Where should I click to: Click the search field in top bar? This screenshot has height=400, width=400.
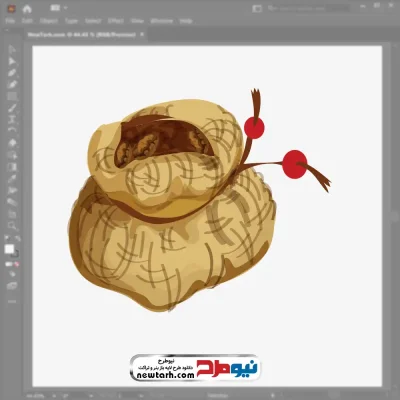308,8
